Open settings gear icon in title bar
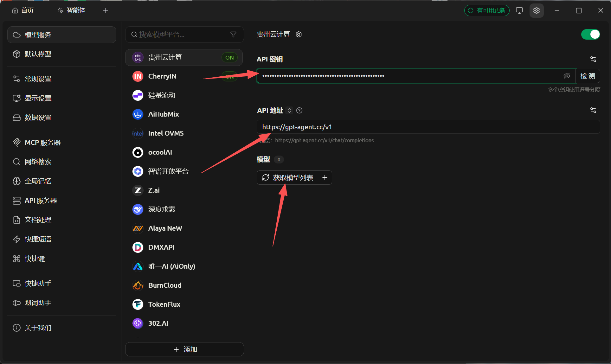Screen dimensions: 611x364 tap(537, 10)
